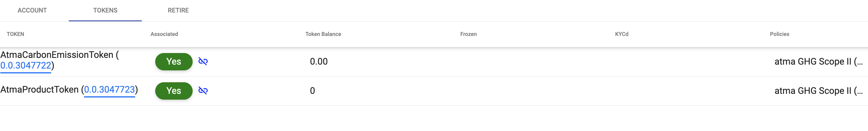
Task: Click the Yes badge for AtmaCarbonEmissionToken
Action: tap(173, 62)
